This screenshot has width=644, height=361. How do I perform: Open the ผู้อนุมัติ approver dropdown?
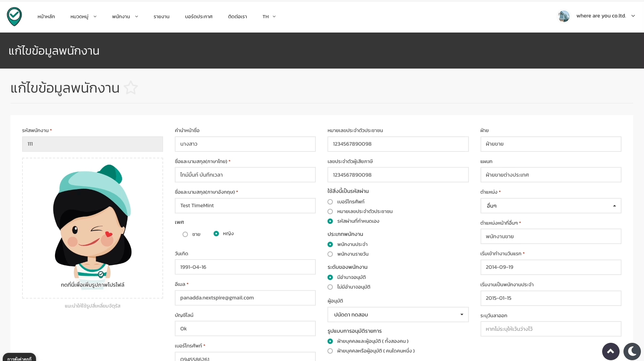[x=398, y=315]
